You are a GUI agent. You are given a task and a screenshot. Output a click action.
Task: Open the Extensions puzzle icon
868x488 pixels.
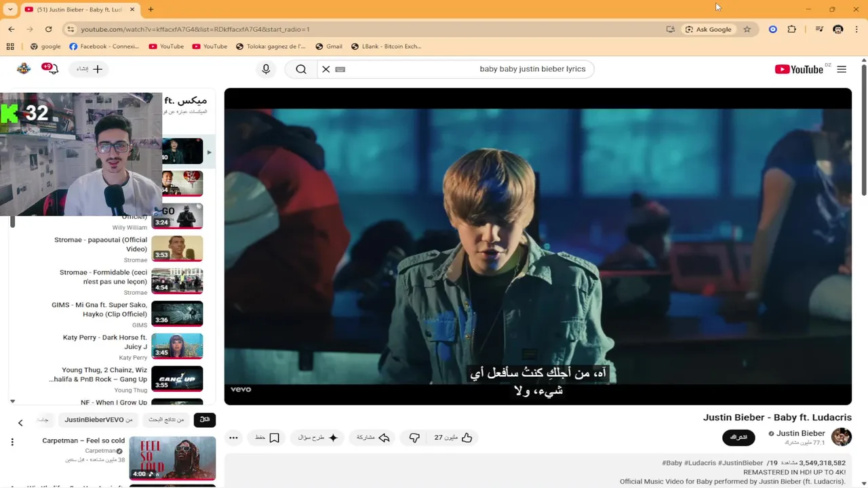(x=791, y=29)
